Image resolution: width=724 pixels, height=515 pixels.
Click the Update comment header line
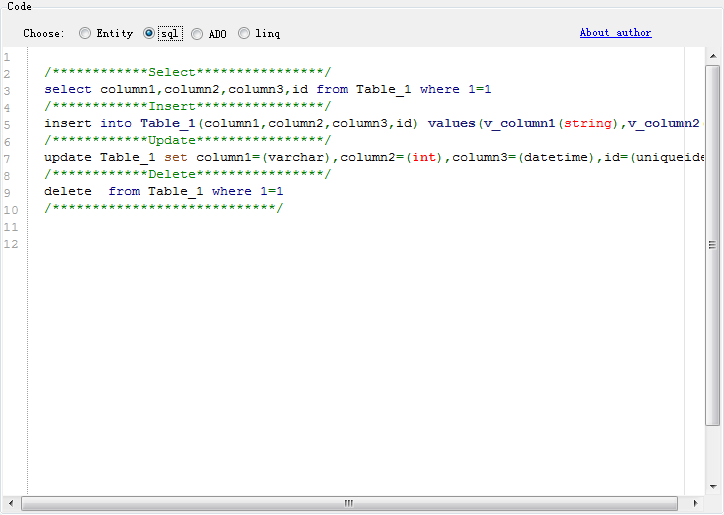click(187, 140)
